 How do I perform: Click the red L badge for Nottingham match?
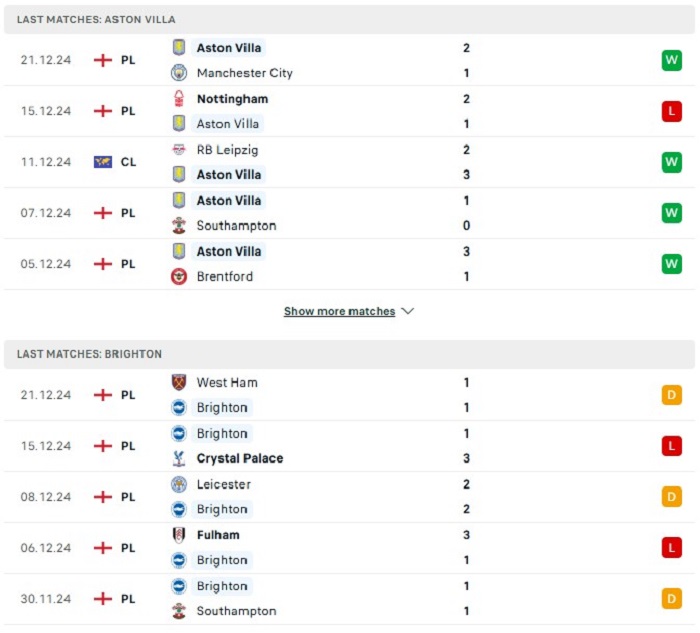(x=671, y=111)
